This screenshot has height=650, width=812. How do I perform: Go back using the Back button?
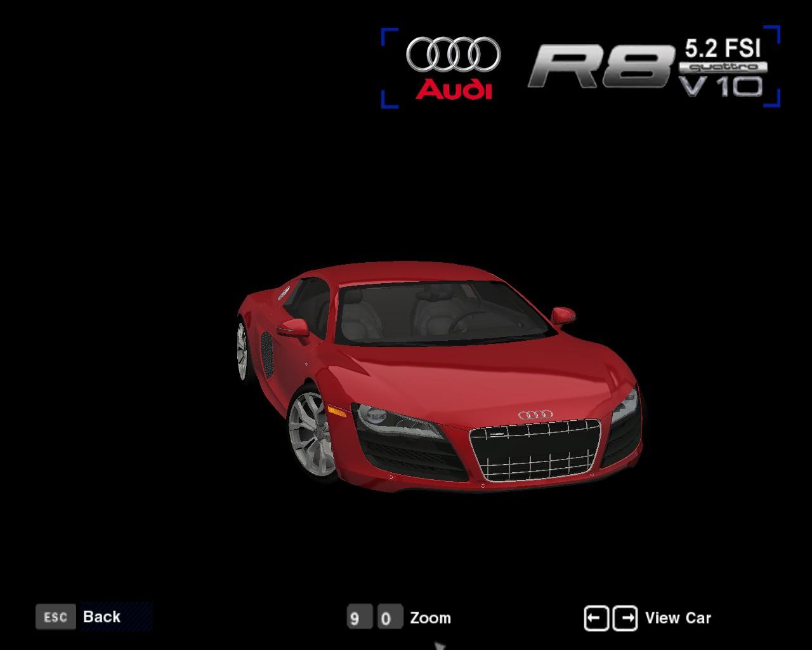click(101, 617)
